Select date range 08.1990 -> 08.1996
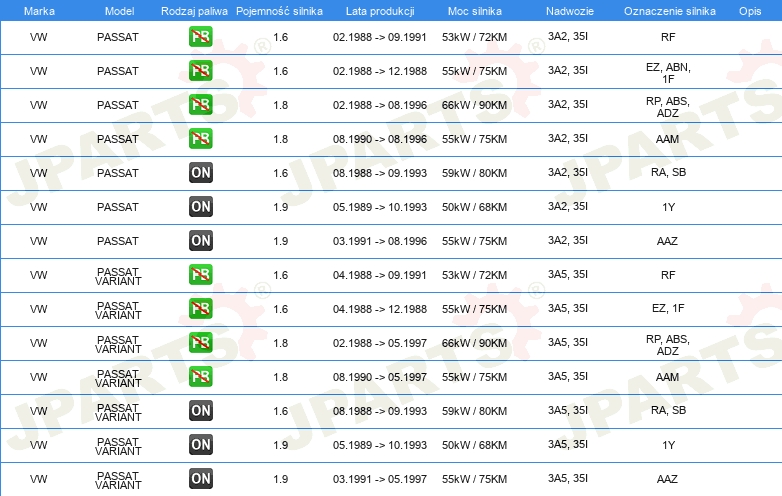The height and width of the screenshot is (496, 782). coord(380,139)
